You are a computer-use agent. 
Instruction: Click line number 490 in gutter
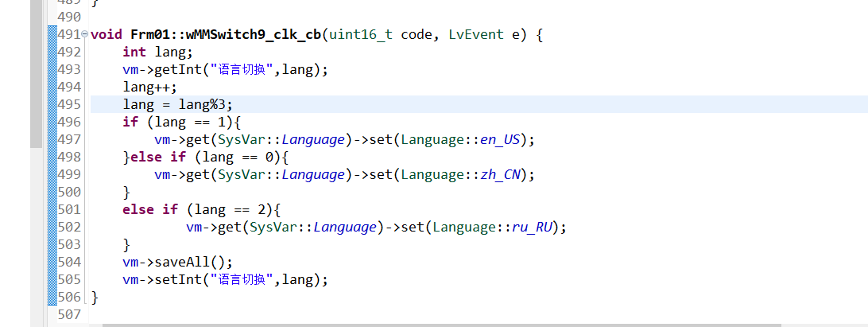(x=69, y=18)
